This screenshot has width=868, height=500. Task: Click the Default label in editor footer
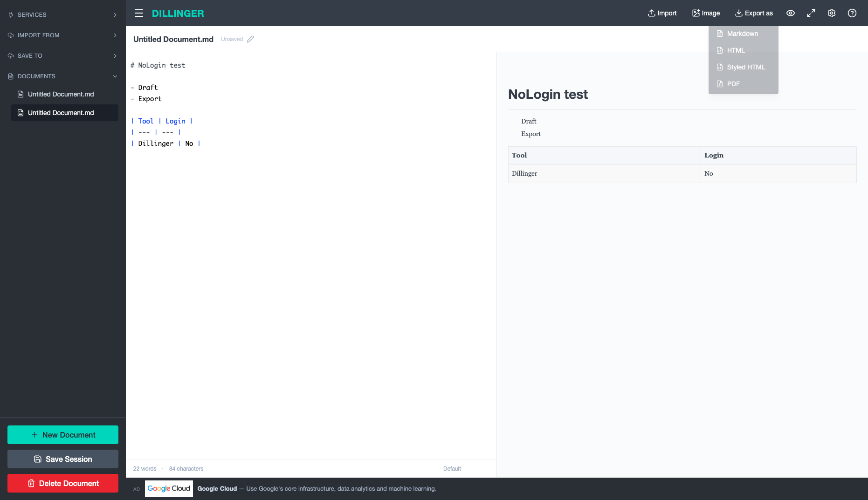tap(452, 469)
